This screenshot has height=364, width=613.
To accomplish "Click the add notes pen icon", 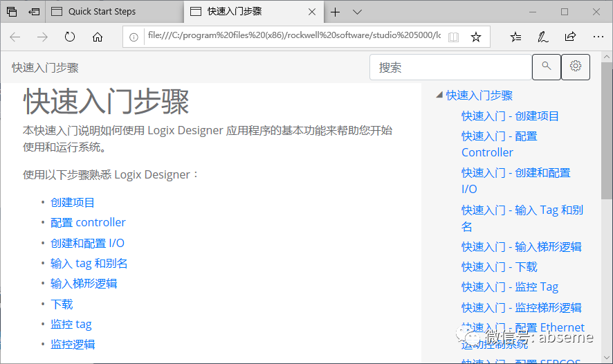I will click(x=542, y=37).
